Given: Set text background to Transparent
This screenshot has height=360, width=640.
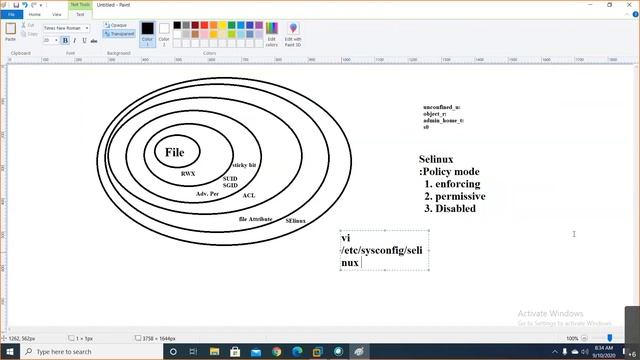Looking at the screenshot, I should [x=119, y=33].
